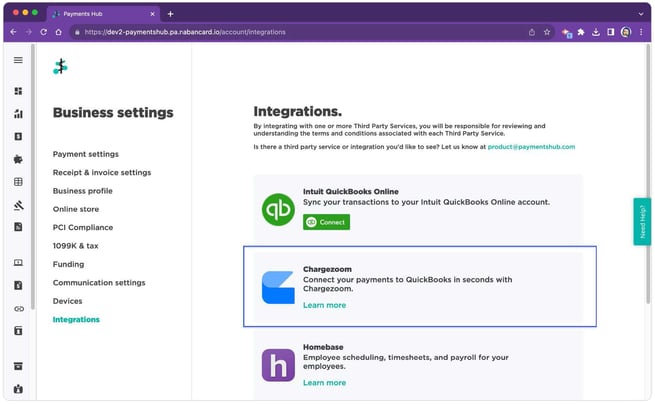Bookmark this page with the star icon
Image resolution: width=655 pixels, height=404 pixels.
547,32
